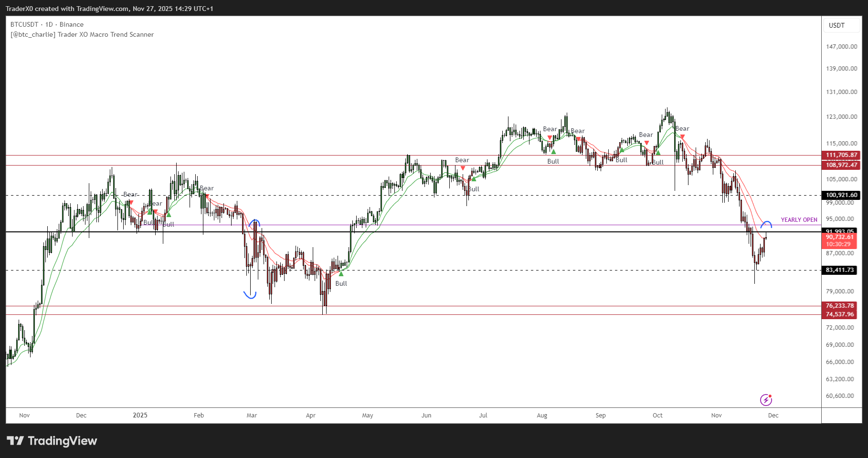868x458 pixels.
Task: Click the 83,411.73 price level label
Action: (840, 270)
